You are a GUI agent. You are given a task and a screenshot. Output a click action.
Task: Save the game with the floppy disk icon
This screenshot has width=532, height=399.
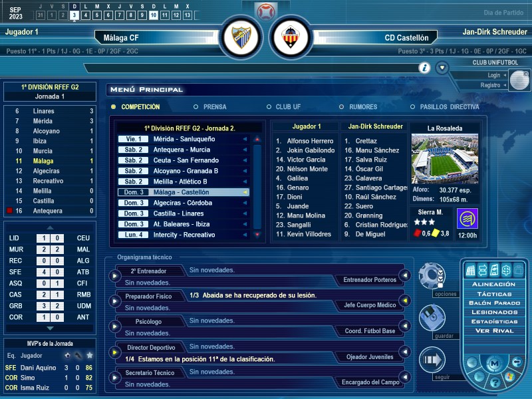click(x=432, y=318)
